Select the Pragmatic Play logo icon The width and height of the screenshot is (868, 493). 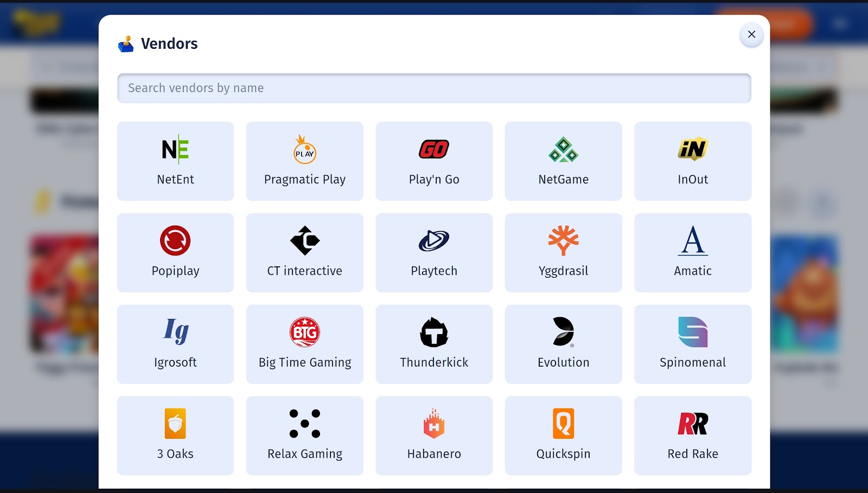coord(305,149)
